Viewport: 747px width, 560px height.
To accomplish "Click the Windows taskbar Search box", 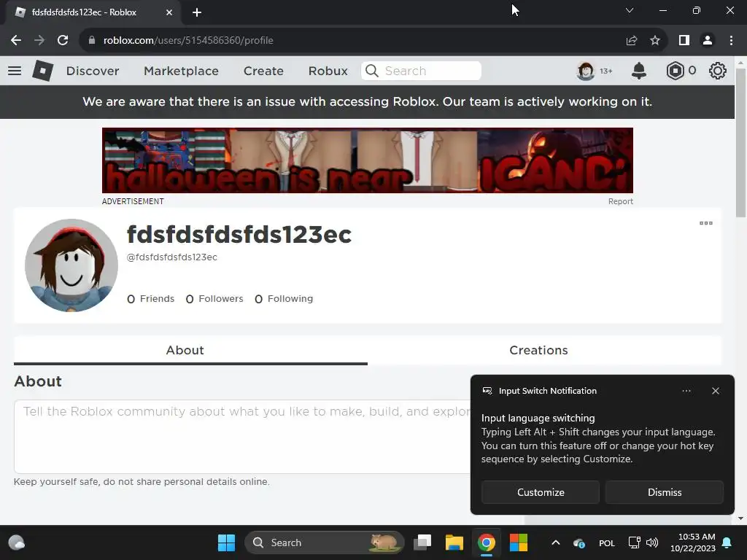I will pos(324,542).
